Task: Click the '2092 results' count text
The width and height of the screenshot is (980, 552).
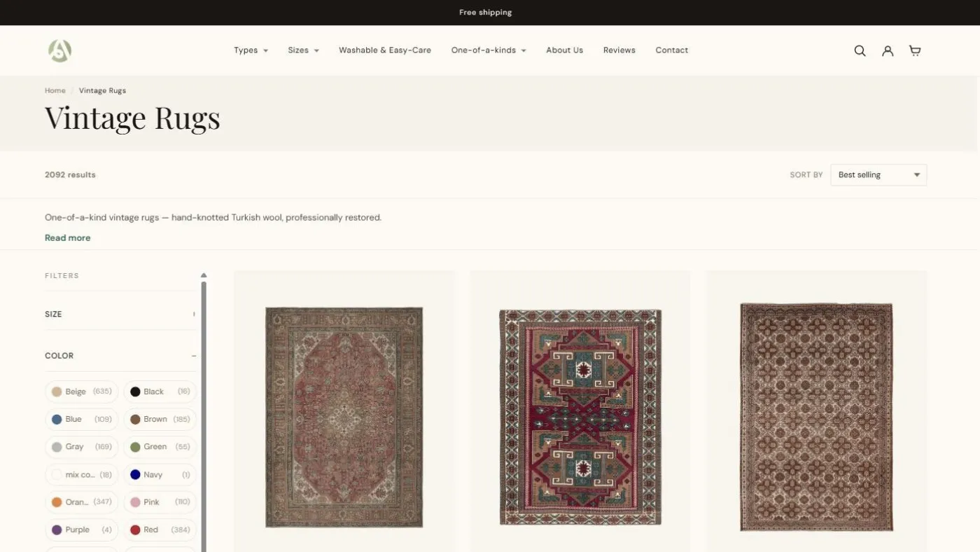Action: coord(70,175)
